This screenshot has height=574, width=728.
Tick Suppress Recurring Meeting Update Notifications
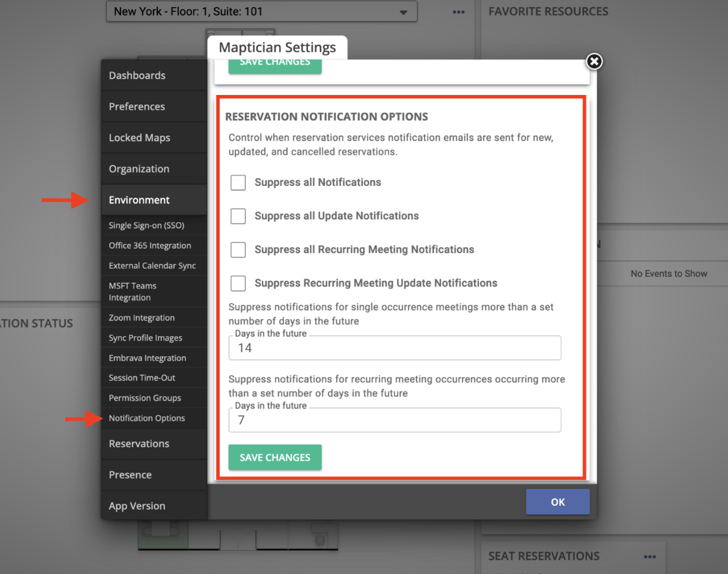pos(239,283)
